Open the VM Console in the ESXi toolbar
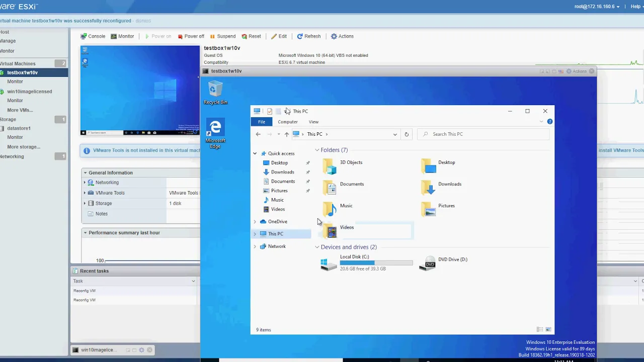Image resolution: width=644 pixels, height=362 pixels. 93,36
